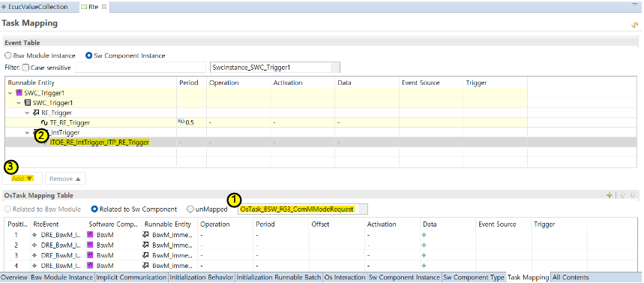Image resolution: width=644 pixels, height=283 pixels.
Task: Select Related to Bsw Module radio button
Action: [7, 209]
